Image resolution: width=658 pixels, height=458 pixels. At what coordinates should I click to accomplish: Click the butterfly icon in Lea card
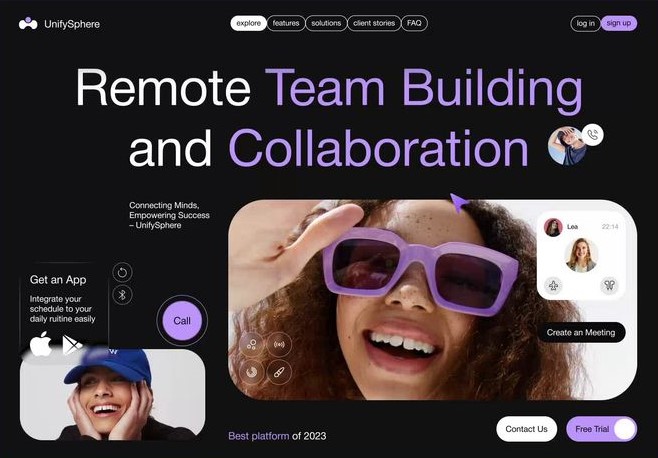pyautogui.click(x=609, y=286)
